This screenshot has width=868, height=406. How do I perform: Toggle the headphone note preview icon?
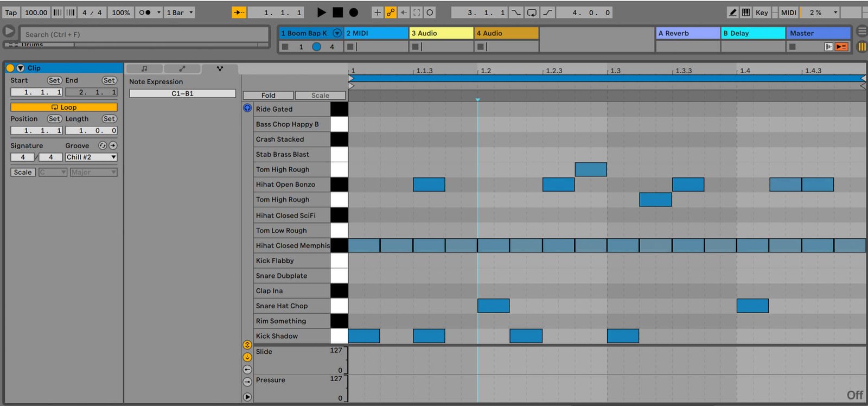click(247, 108)
